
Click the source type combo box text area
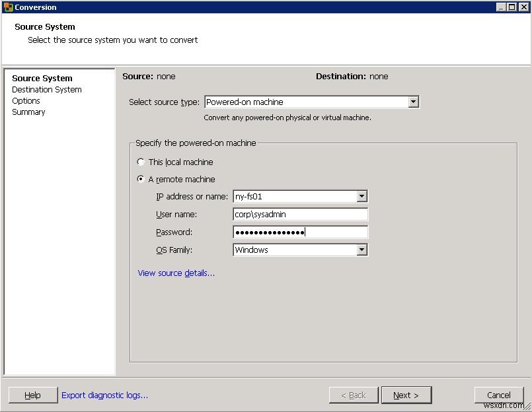click(297, 102)
